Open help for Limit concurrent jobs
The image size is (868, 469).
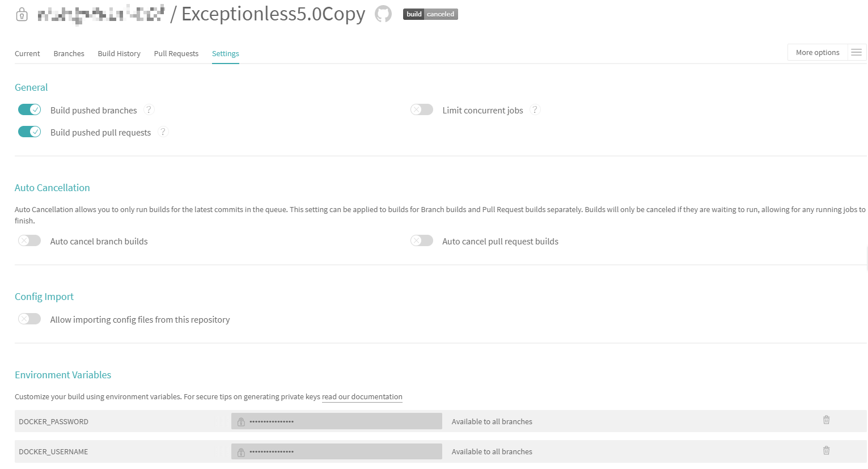pos(535,109)
